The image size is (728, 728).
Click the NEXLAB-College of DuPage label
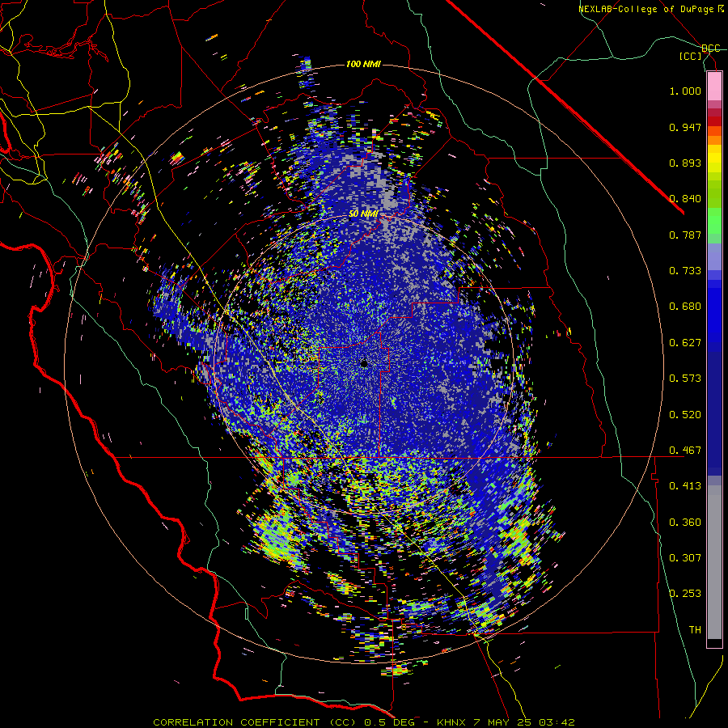tap(645, 9)
